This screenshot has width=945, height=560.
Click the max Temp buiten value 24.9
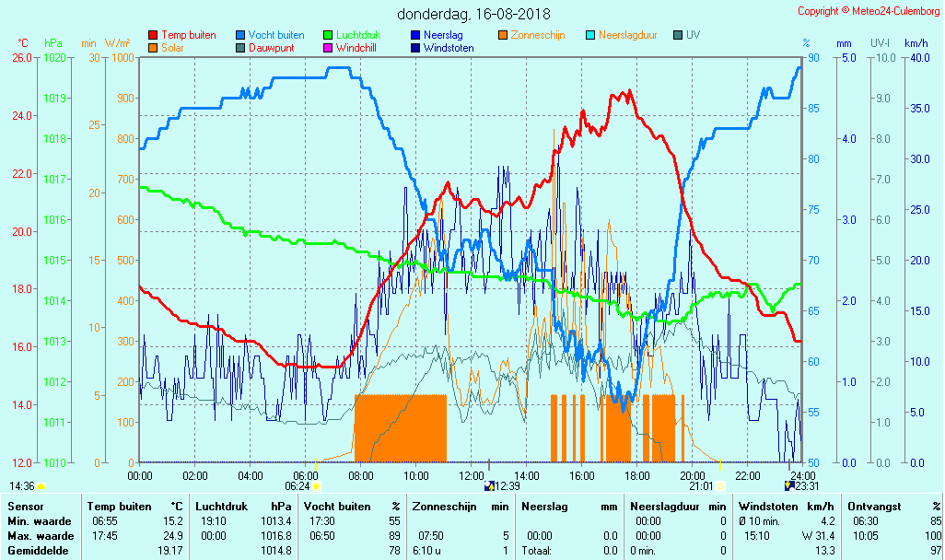173,535
